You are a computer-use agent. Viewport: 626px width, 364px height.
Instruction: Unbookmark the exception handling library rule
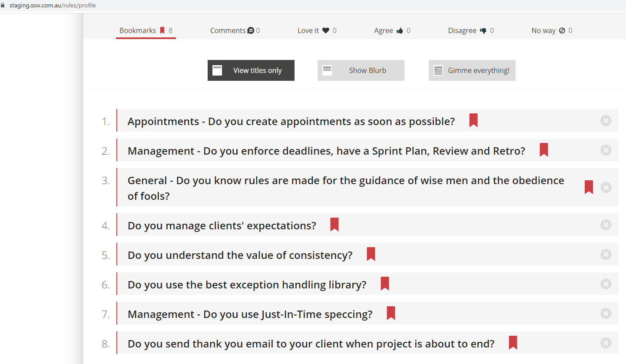[x=385, y=284]
